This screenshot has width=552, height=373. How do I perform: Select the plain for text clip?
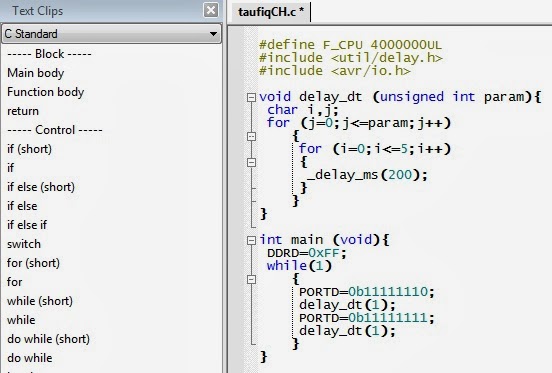tap(14, 282)
